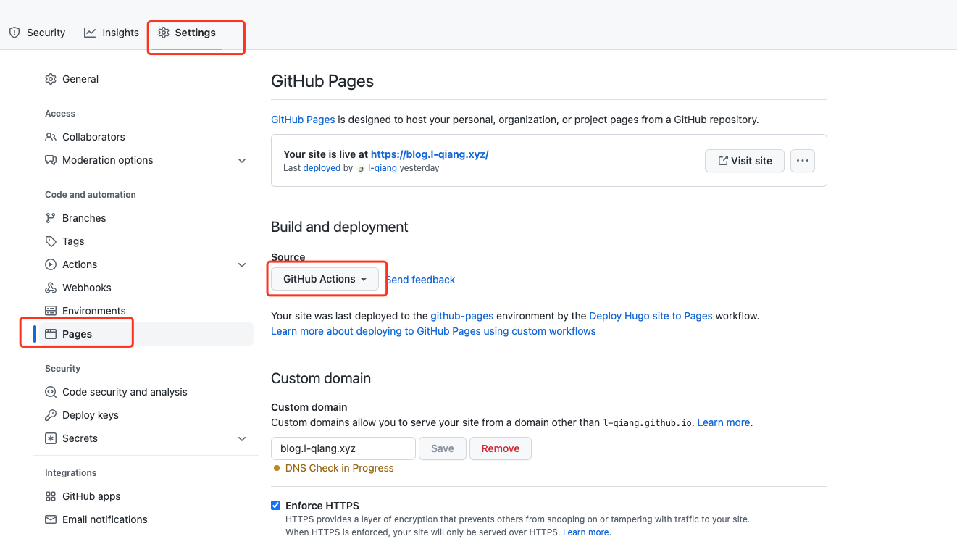The height and width of the screenshot is (560, 957).
Task: Open GitHub apps integrations page
Action: (143, 496)
